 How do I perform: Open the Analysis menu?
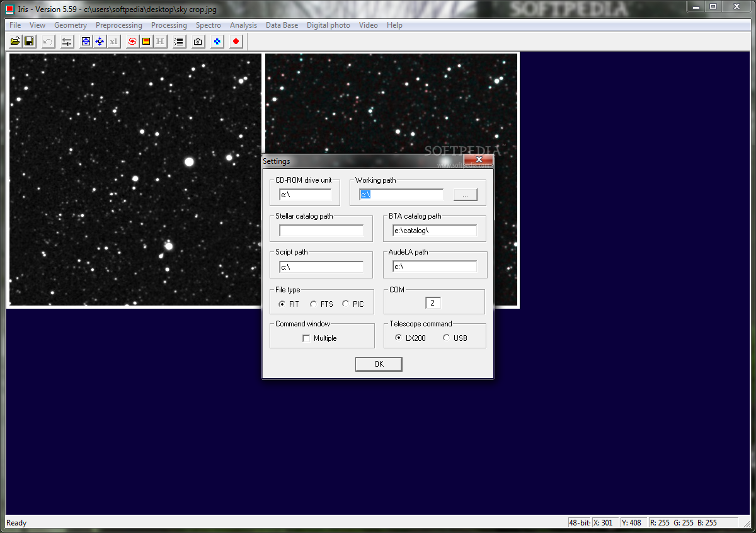click(243, 25)
